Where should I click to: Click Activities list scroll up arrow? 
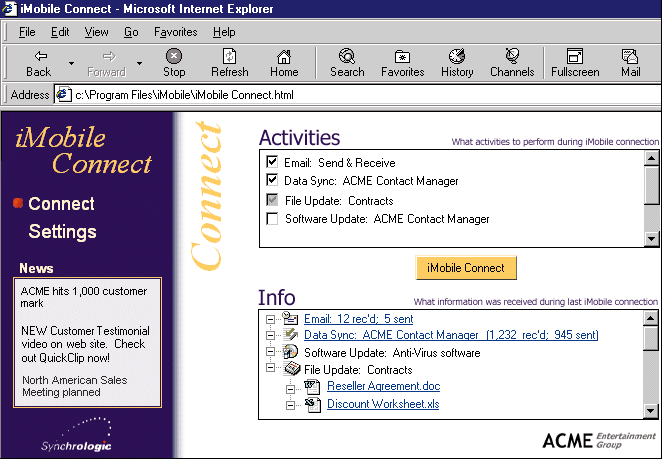click(x=651, y=158)
